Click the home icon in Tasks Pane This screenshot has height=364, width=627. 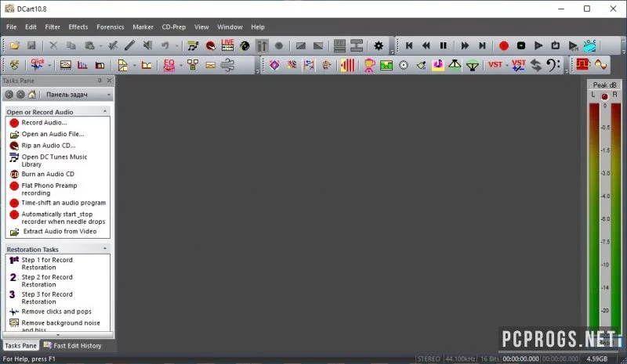pos(32,95)
